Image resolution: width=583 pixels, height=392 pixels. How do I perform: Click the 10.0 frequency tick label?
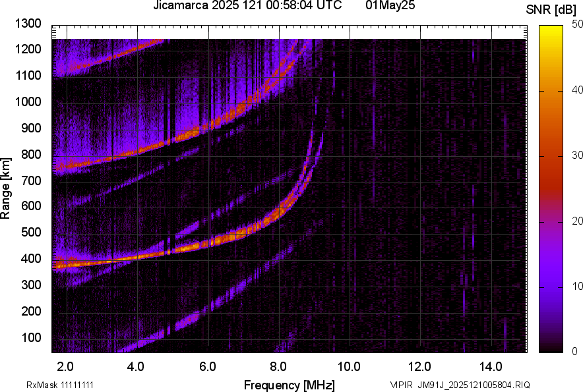pyautogui.click(x=349, y=367)
